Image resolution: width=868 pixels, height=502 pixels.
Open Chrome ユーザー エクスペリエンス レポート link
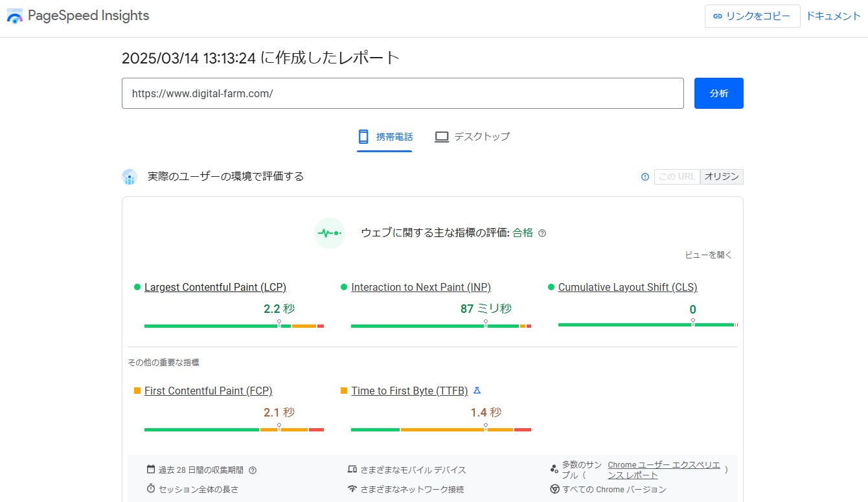click(x=664, y=470)
